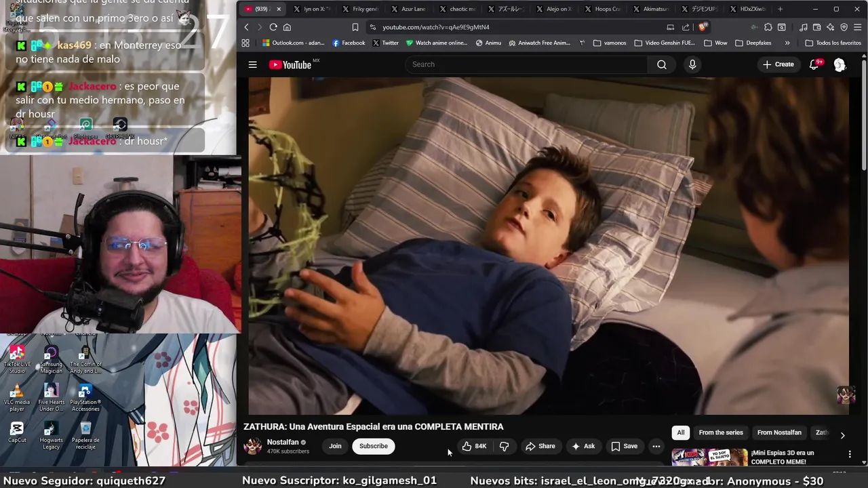Open the Twitter bookmark
The height and width of the screenshot is (488, 868).
click(385, 43)
